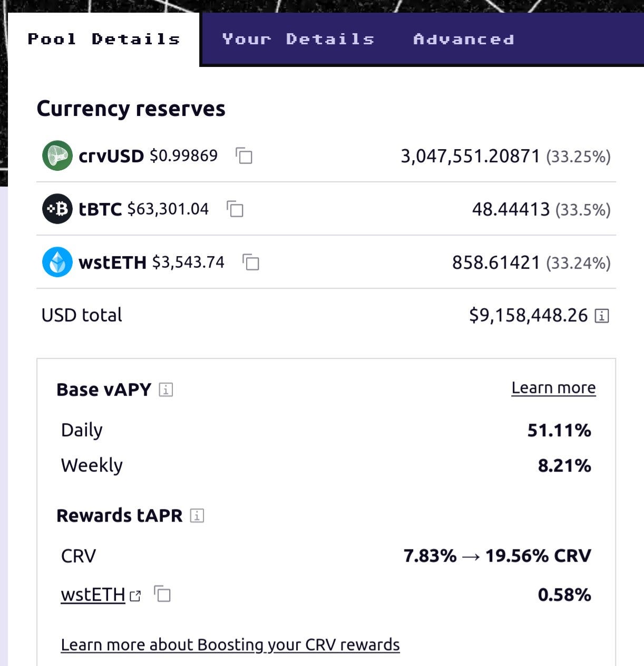Click the Daily vAPY value 51.11%
This screenshot has height=666, width=644.
(559, 430)
